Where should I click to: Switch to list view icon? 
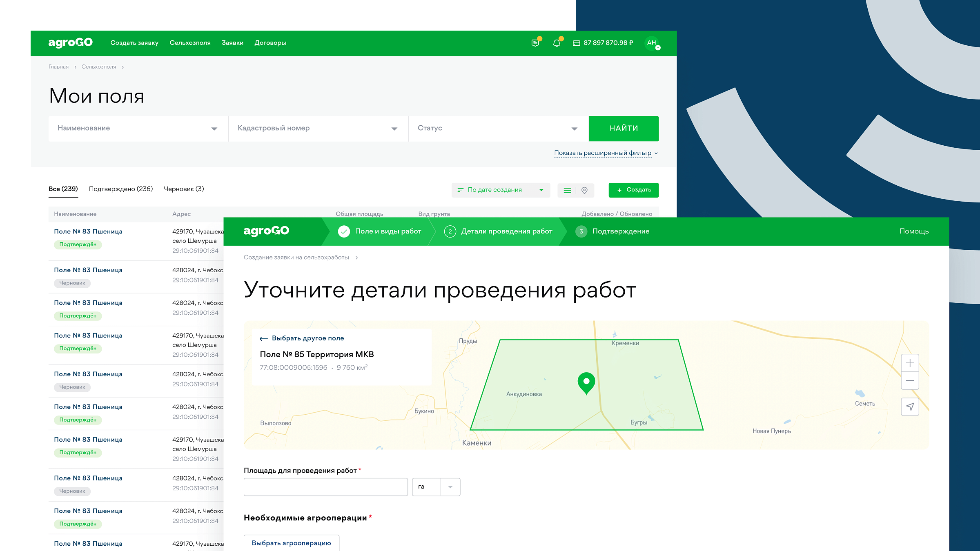click(x=567, y=190)
